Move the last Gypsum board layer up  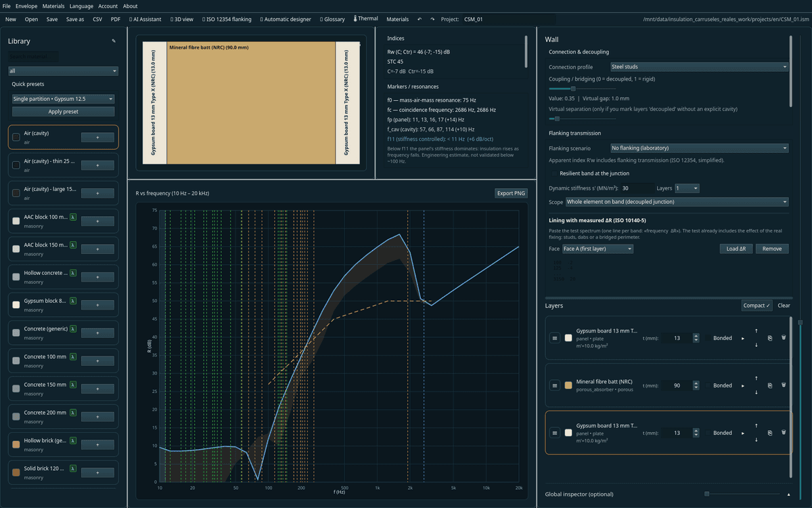(756, 426)
